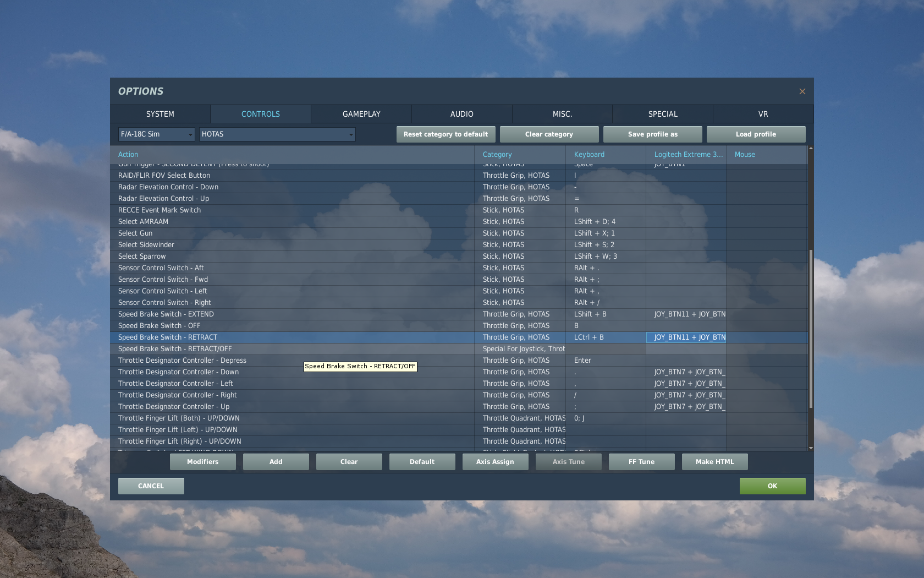Image resolution: width=924 pixels, height=578 pixels.
Task: Select Speed Brake Switch - OFF row
Action: pos(459,326)
